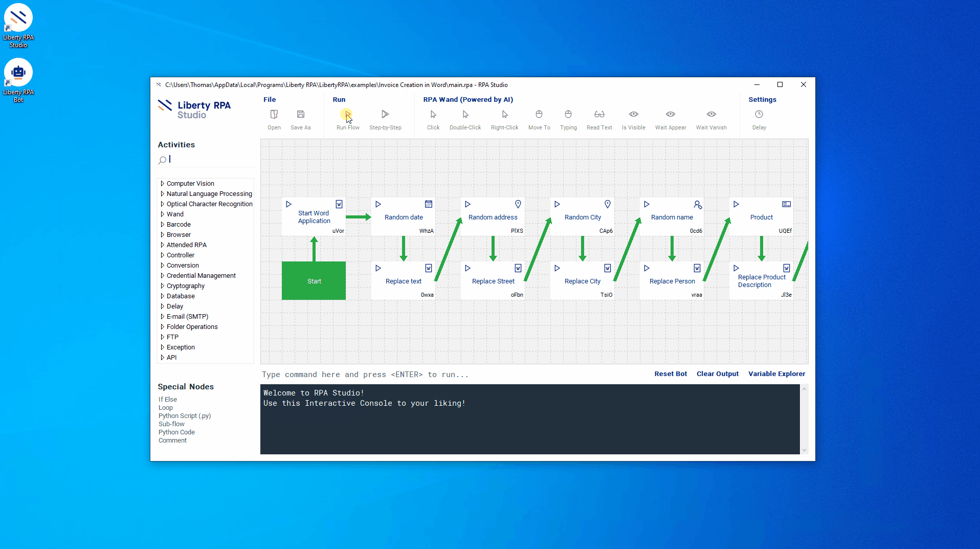
Task: Click the Save As icon
Action: click(x=301, y=115)
